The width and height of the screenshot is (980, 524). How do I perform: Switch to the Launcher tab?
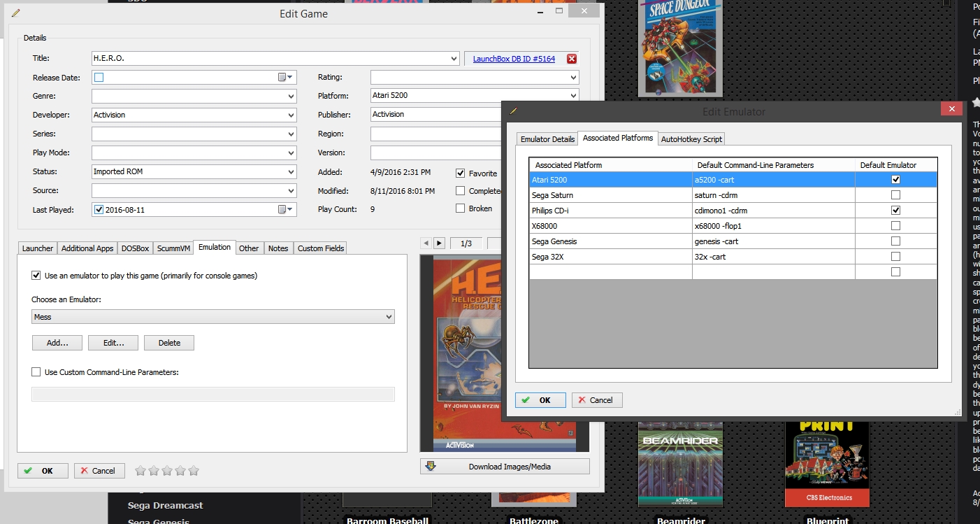37,248
